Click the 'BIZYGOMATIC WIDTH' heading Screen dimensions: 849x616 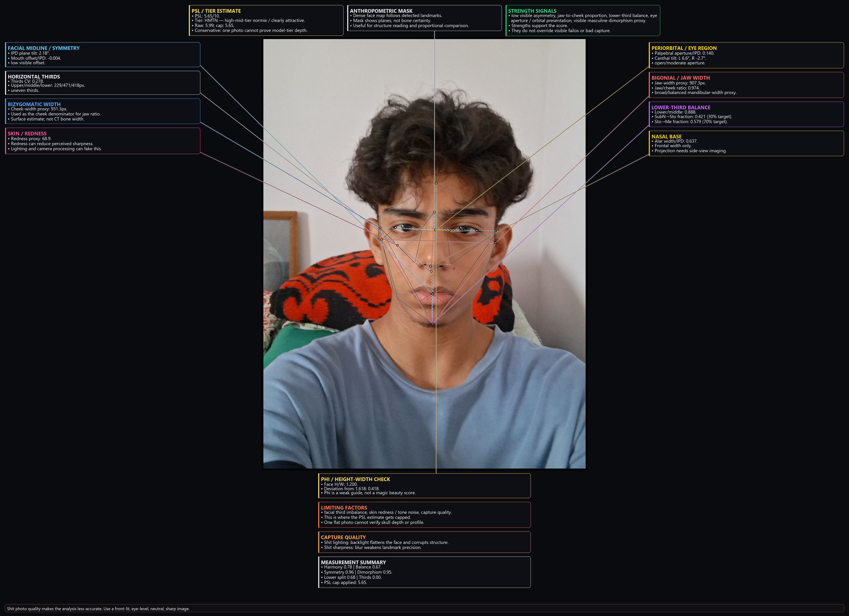click(34, 104)
